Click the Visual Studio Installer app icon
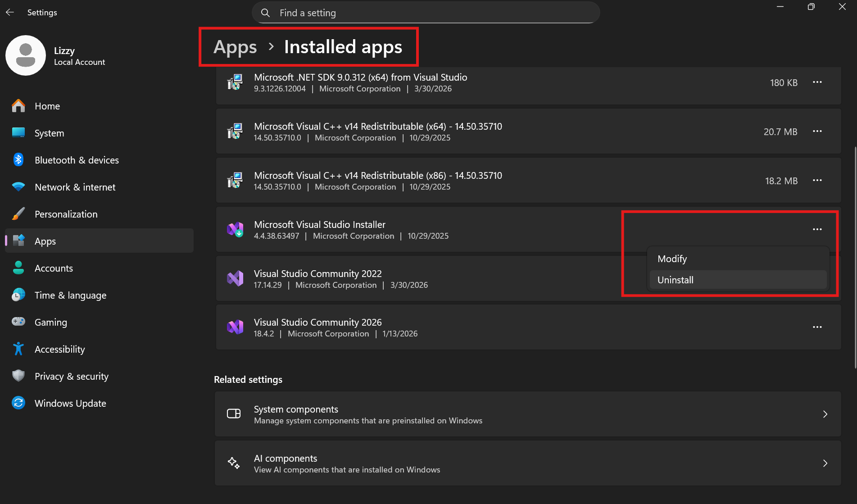This screenshot has height=504, width=857. pos(235,230)
